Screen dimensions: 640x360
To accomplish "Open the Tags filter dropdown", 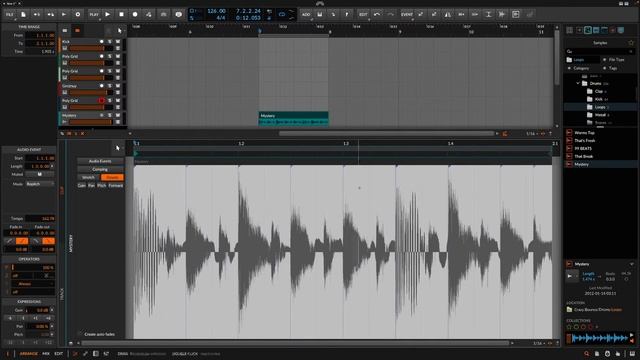I will click(613, 68).
